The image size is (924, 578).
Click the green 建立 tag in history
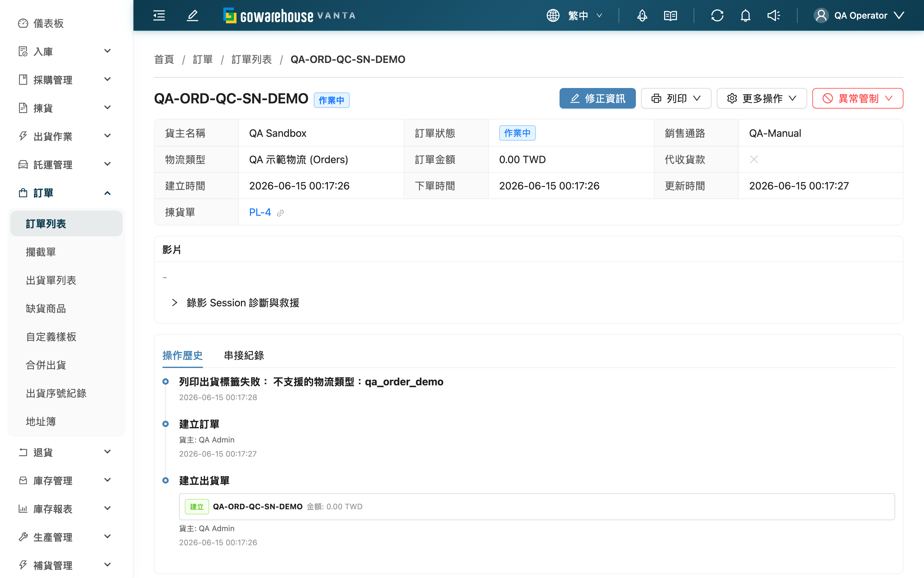197,506
